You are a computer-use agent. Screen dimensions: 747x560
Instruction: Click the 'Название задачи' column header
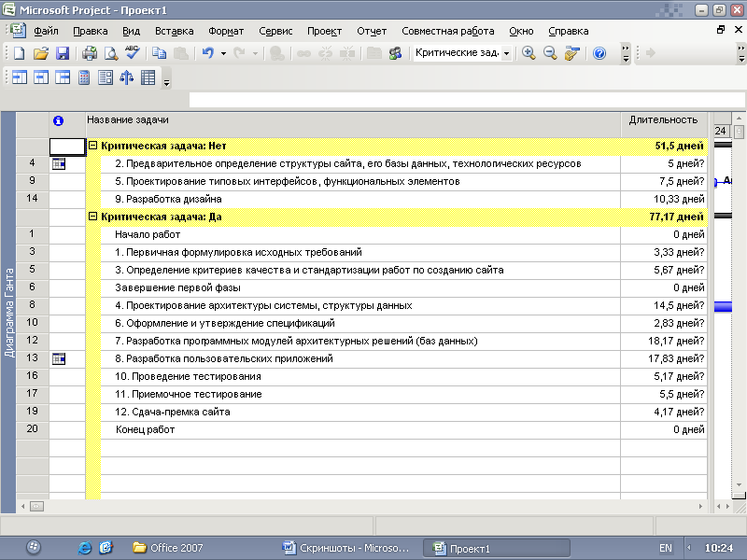(x=353, y=125)
